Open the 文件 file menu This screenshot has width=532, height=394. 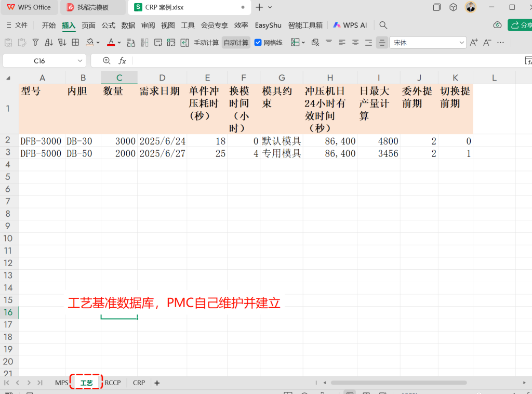[17, 25]
